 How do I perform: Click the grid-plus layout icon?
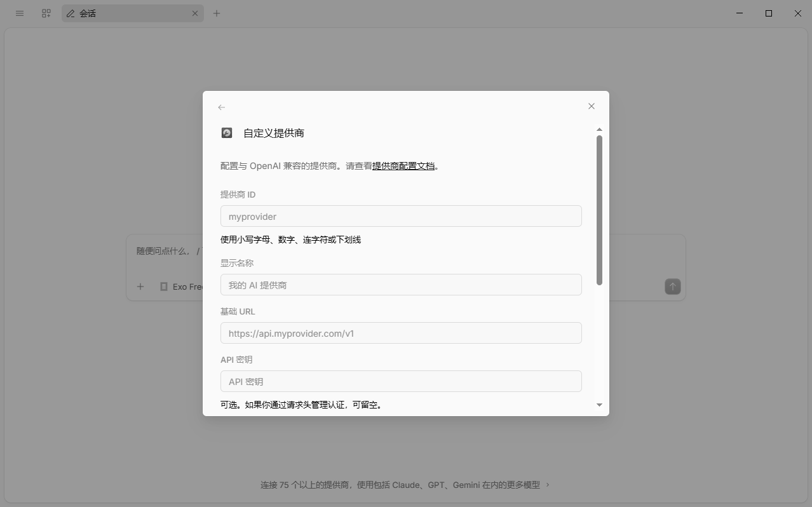click(46, 13)
